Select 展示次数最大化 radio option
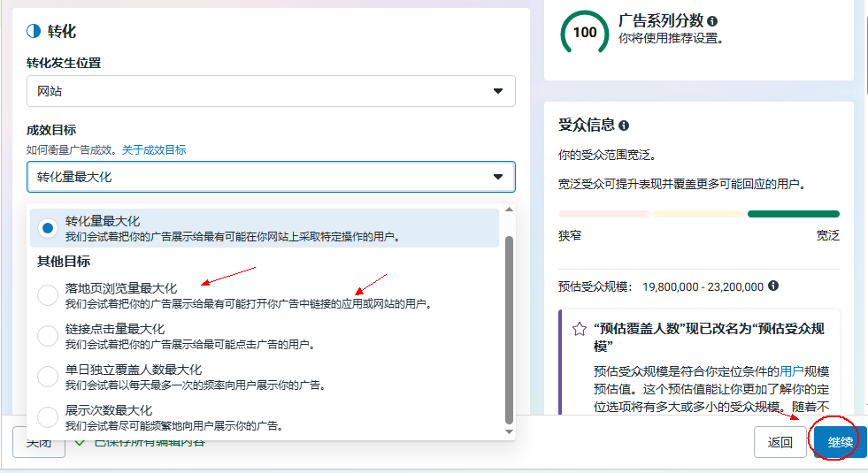Image resolution: width=868 pixels, height=473 pixels. click(48, 417)
